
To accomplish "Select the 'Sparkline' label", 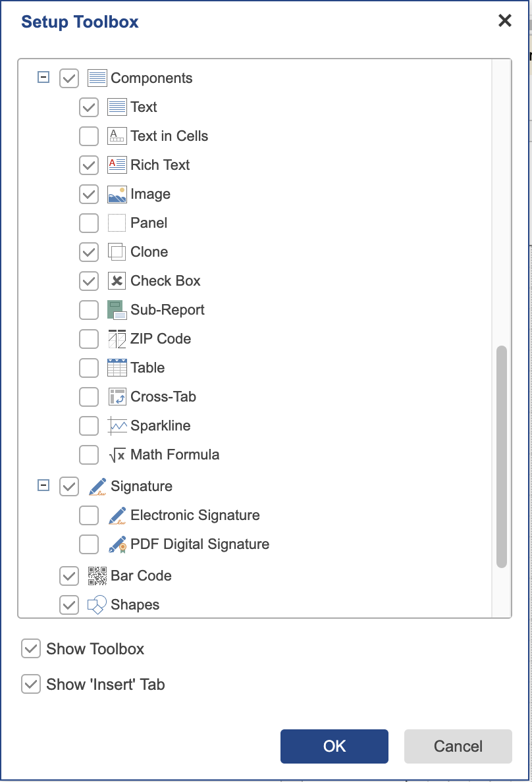I will pos(161,425).
